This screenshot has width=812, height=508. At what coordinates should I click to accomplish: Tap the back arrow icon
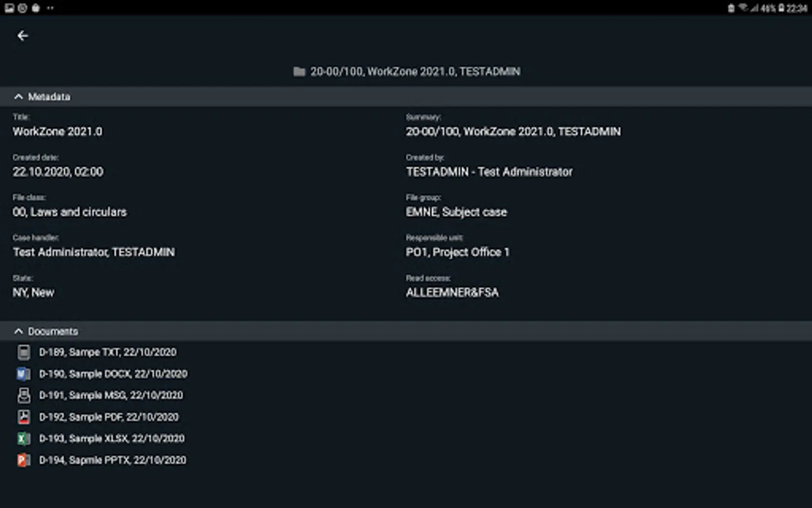coord(23,36)
